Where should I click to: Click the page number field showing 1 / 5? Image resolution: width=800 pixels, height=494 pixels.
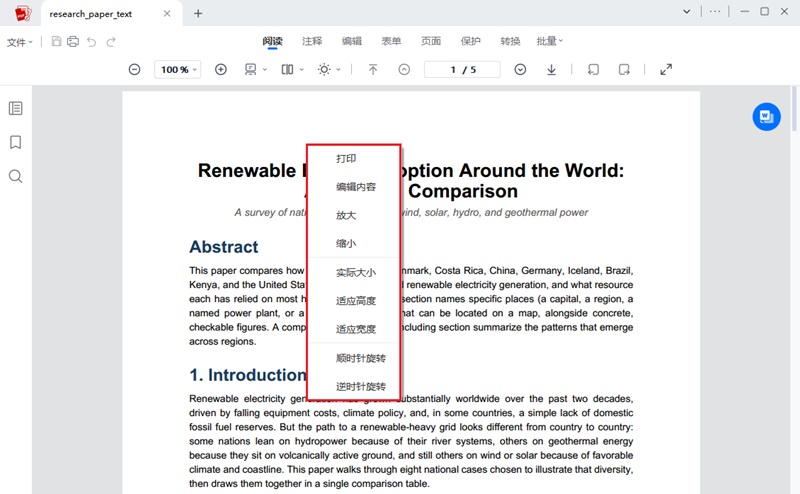pos(462,69)
